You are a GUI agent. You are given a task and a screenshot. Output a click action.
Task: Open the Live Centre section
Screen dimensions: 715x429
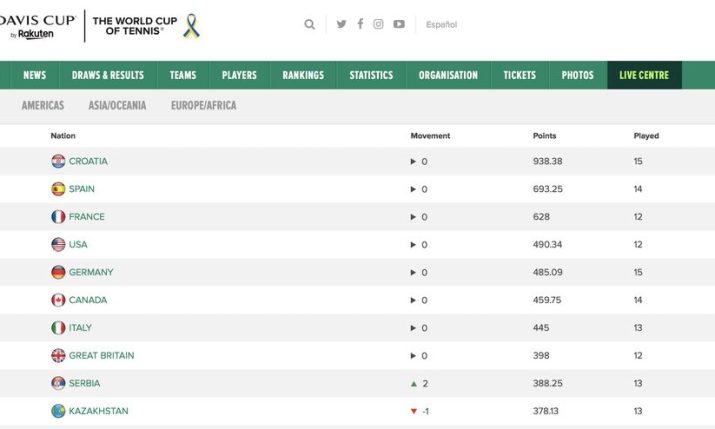click(x=644, y=75)
